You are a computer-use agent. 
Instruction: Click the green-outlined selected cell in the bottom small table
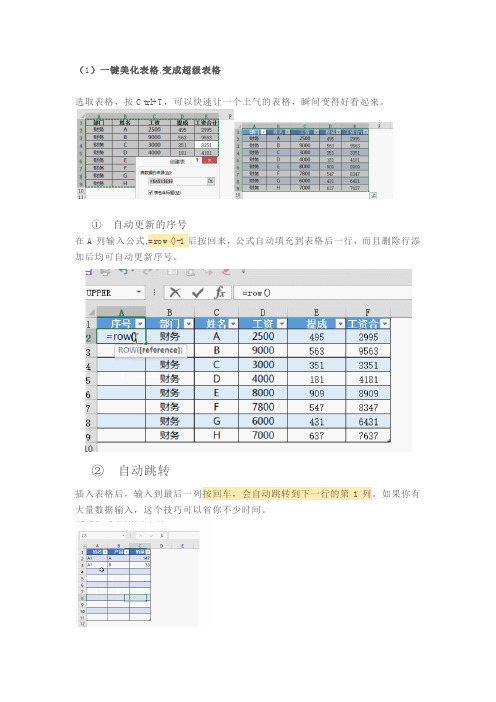pyautogui.click(x=135, y=598)
